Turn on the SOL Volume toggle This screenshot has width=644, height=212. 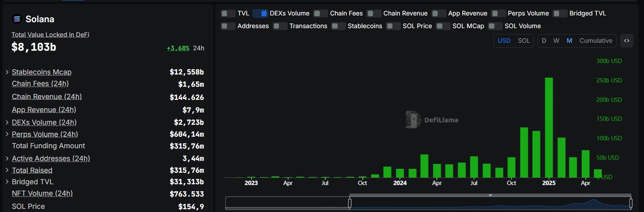[x=495, y=26]
